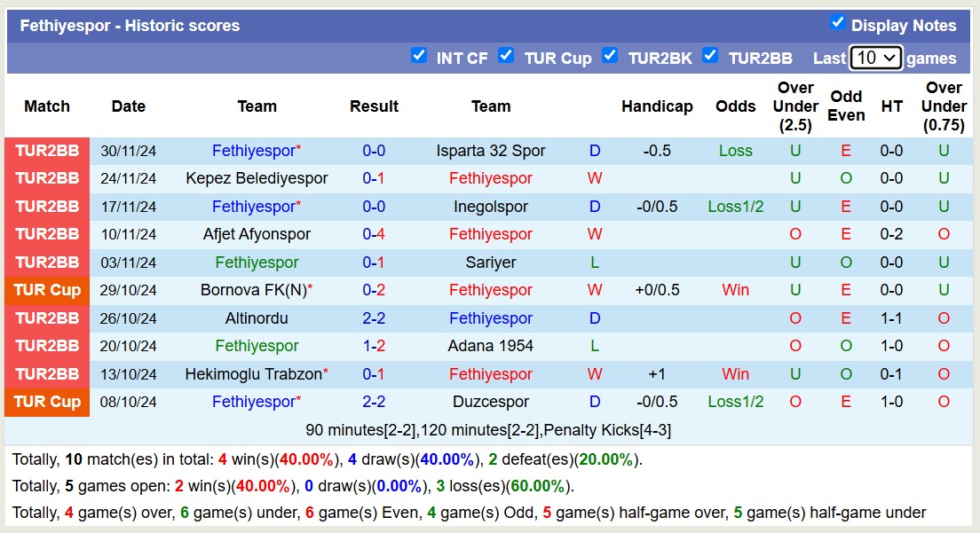
Task: Follow the Adana 1954 team link
Action: tap(491, 346)
